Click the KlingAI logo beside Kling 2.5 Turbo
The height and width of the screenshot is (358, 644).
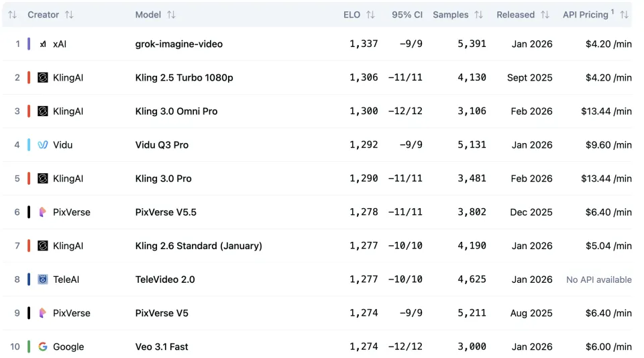click(x=43, y=78)
